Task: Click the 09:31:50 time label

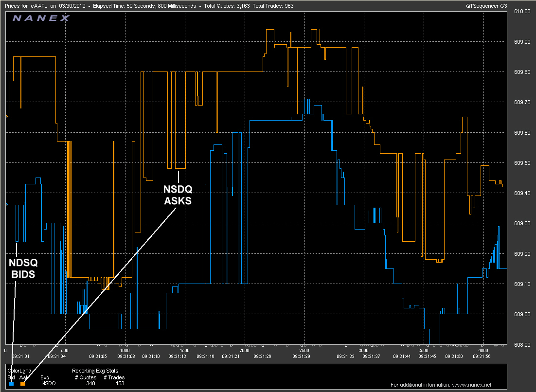Action: point(454,356)
